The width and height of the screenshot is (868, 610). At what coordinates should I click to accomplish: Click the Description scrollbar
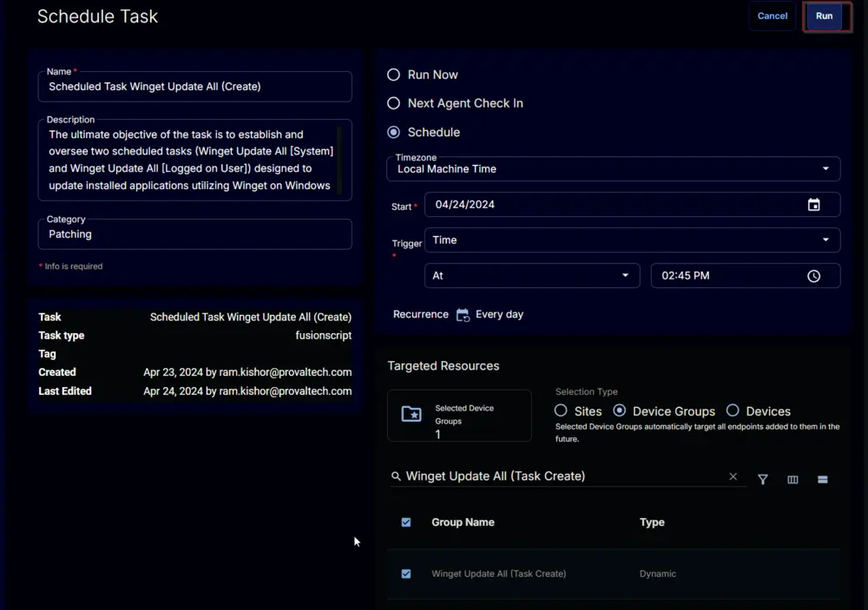tap(339, 160)
